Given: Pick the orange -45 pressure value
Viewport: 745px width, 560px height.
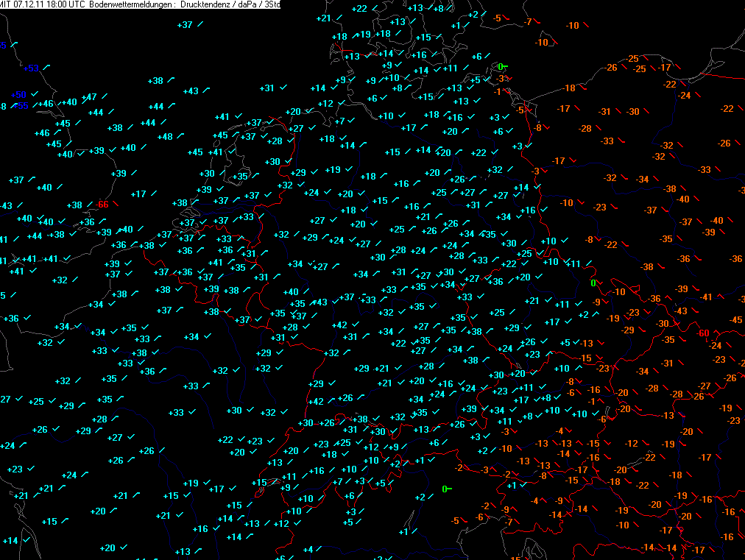Looking at the screenshot, I should [735, 319].
